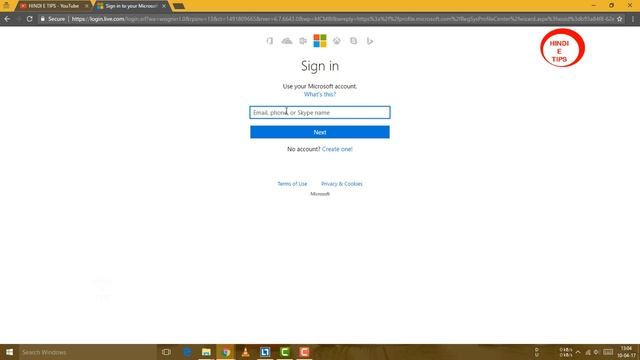Focus the Email, phone, or Skype name field
Image resolution: width=640 pixels, height=360 pixels.
(320, 112)
